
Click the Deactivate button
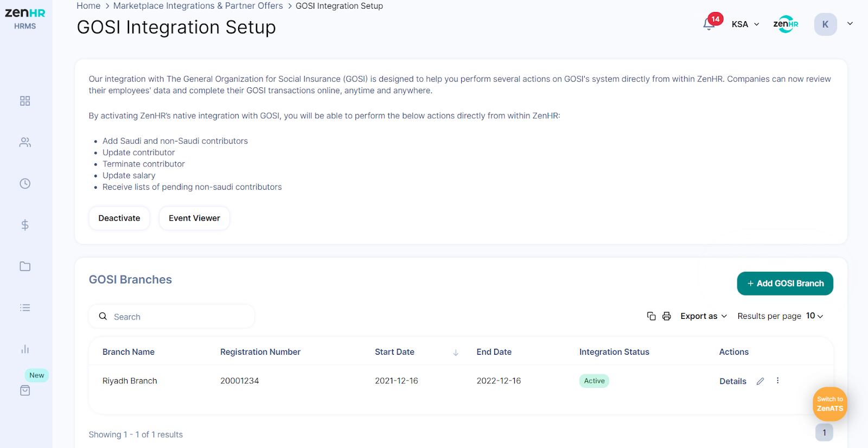point(119,218)
